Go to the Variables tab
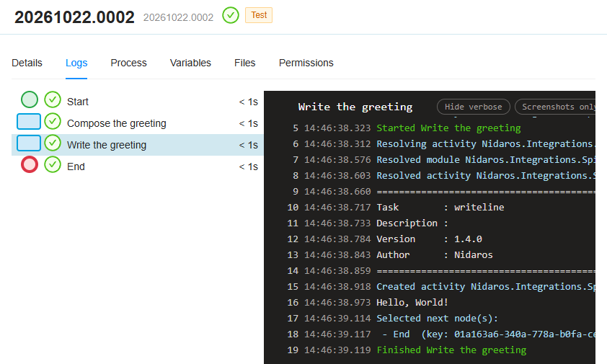607x364 pixels. pos(190,63)
